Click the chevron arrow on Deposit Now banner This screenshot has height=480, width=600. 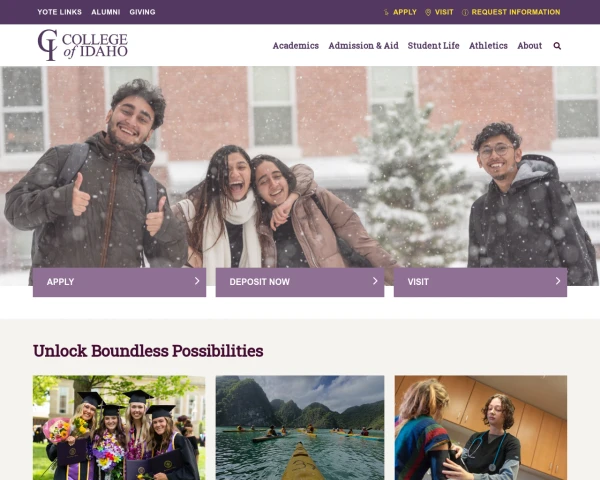pos(375,281)
